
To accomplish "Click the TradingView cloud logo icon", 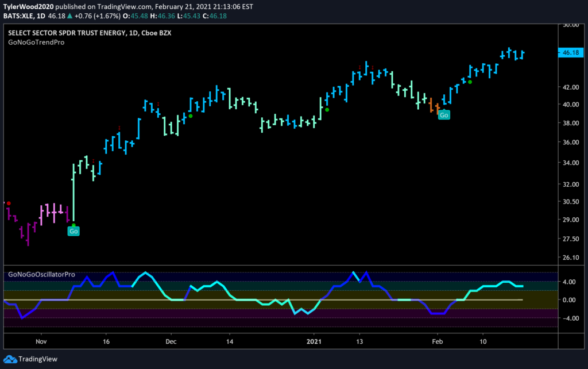I will (10, 359).
